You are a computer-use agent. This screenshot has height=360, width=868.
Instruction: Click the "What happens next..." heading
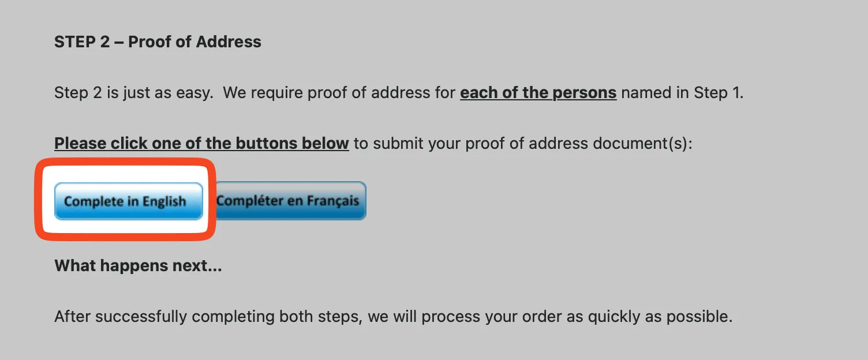[x=138, y=266]
